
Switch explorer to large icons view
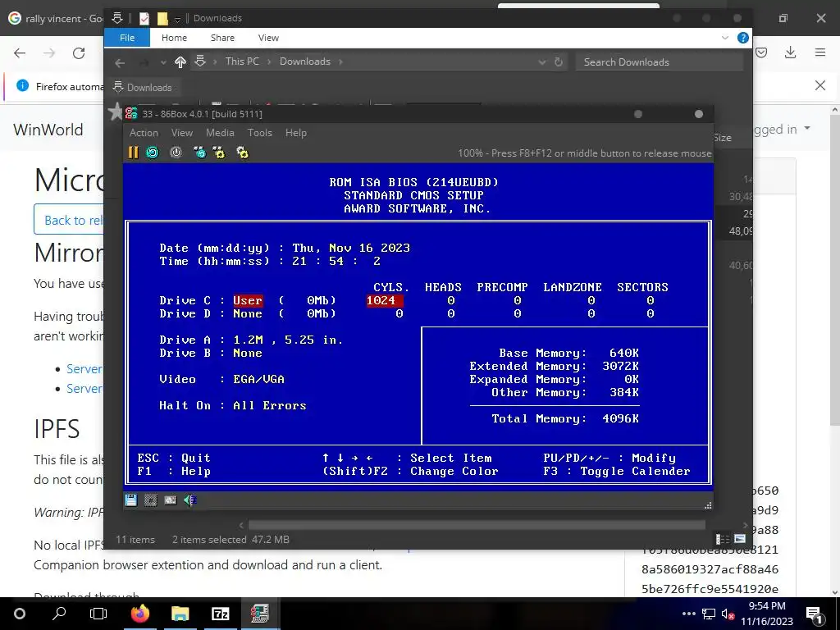click(x=740, y=539)
